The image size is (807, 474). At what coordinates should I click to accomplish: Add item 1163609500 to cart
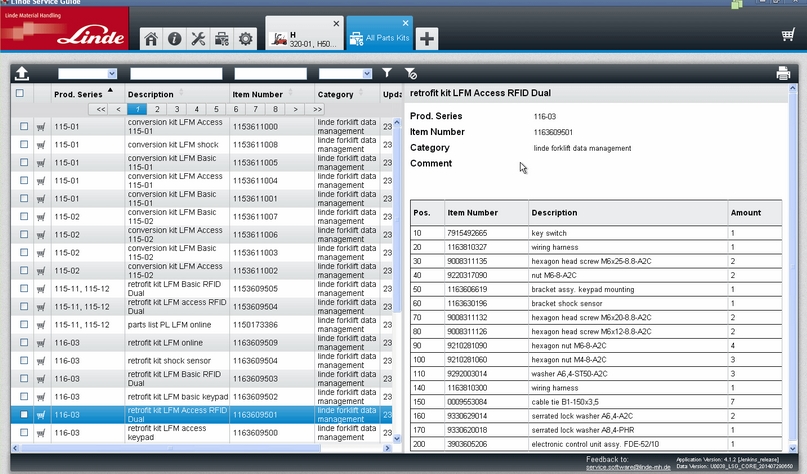41,433
